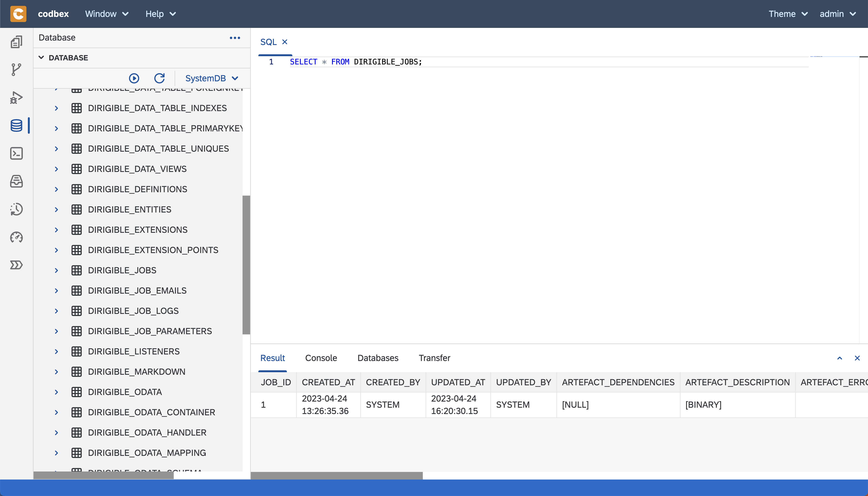
Task: Close the SQL editor tab
Action: pos(285,42)
